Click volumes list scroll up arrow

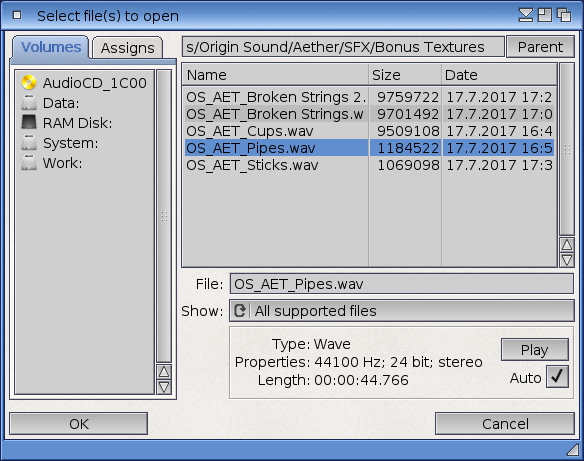pos(164,372)
